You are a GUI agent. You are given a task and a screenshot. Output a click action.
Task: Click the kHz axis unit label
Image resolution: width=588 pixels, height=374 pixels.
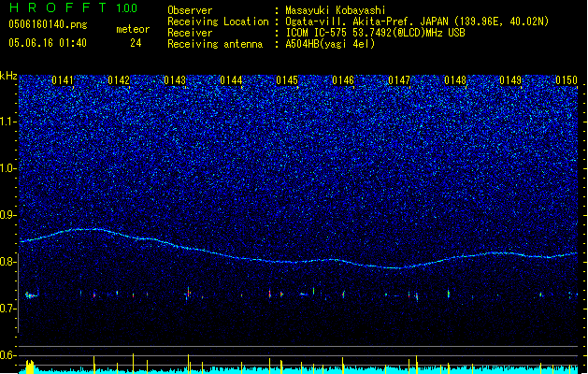coord(8,76)
